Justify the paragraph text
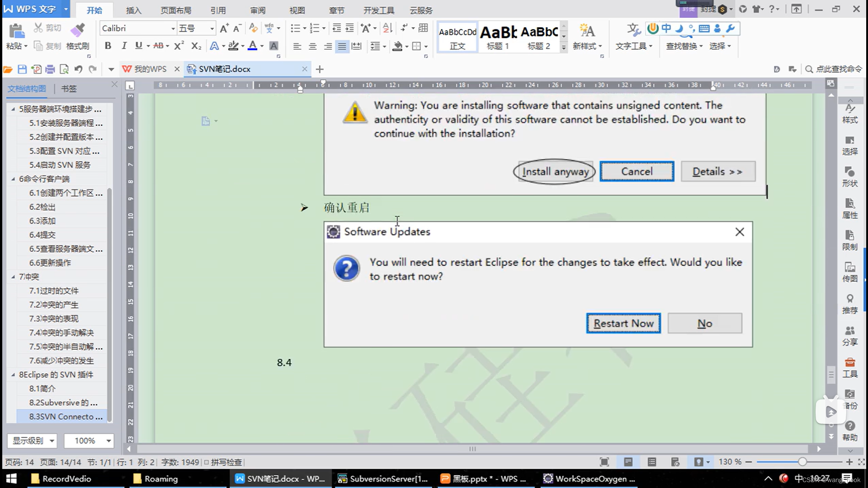This screenshot has width=868, height=488. click(342, 46)
